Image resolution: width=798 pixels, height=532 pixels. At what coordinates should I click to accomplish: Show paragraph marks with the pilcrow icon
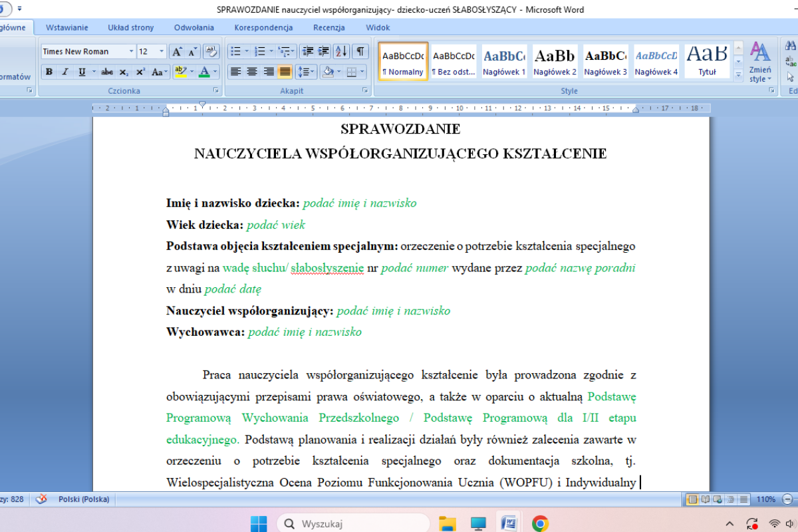[360, 51]
